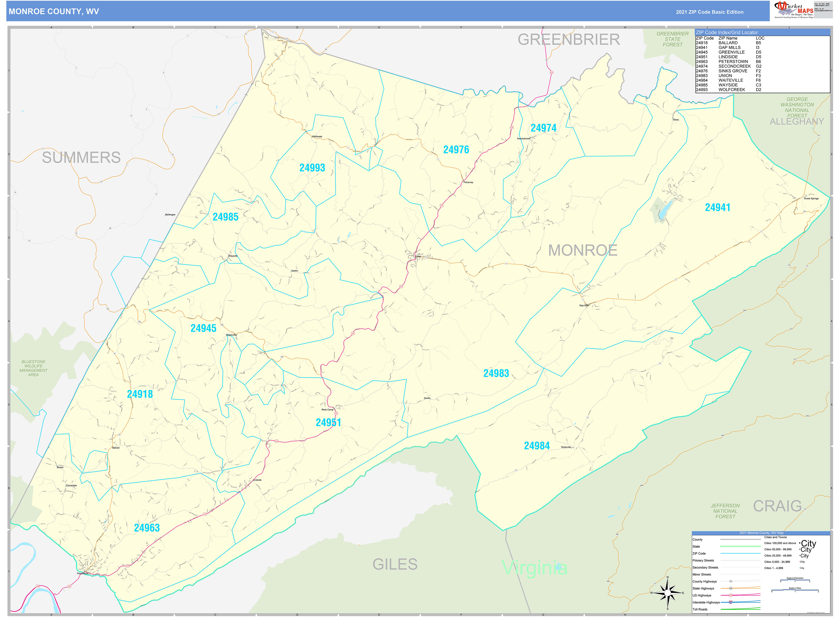Click the US Highways legend entry
This screenshot has height=617, width=840.
coord(702,595)
